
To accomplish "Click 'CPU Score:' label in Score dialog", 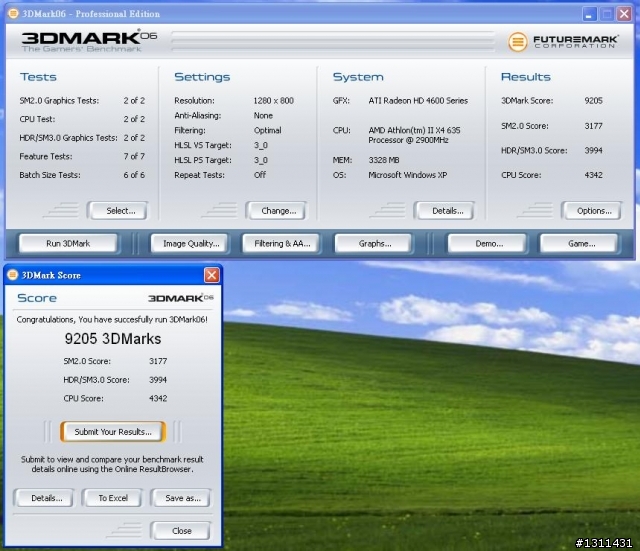I will (83, 398).
